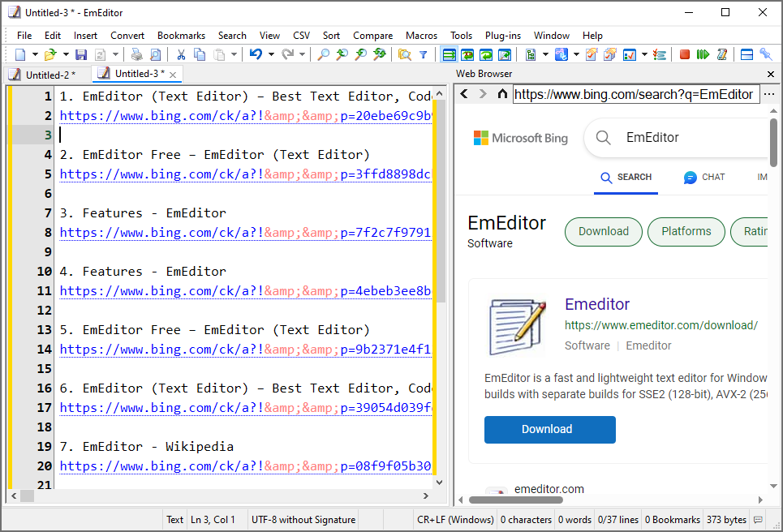
Task: Open the emeditor.com/download URL link
Action: [x=661, y=325]
